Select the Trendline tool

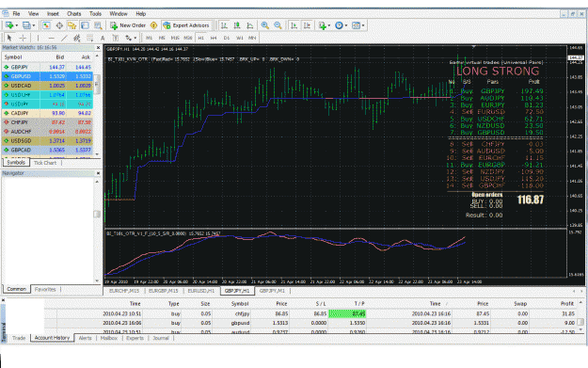tap(64, 38)
